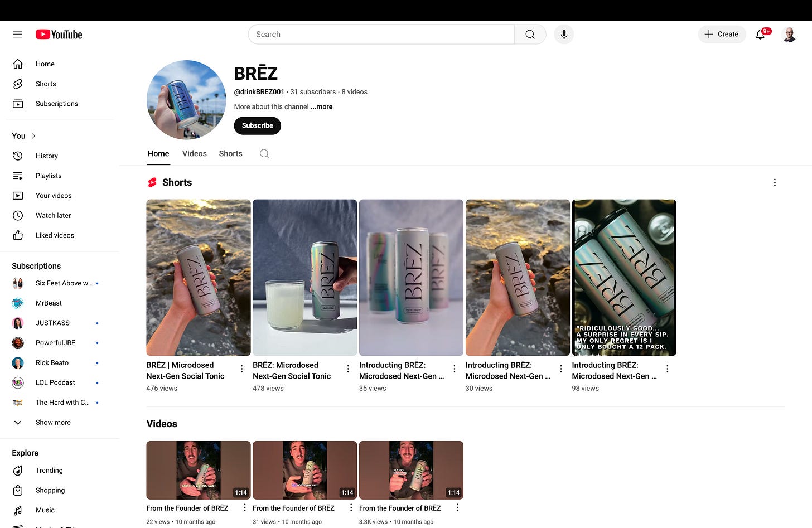Image resolution: width=812 pixels, height=528 pixels.
Task: Open the hamburger guide menu
Action: pyautogui.click(x=18, y=34)
